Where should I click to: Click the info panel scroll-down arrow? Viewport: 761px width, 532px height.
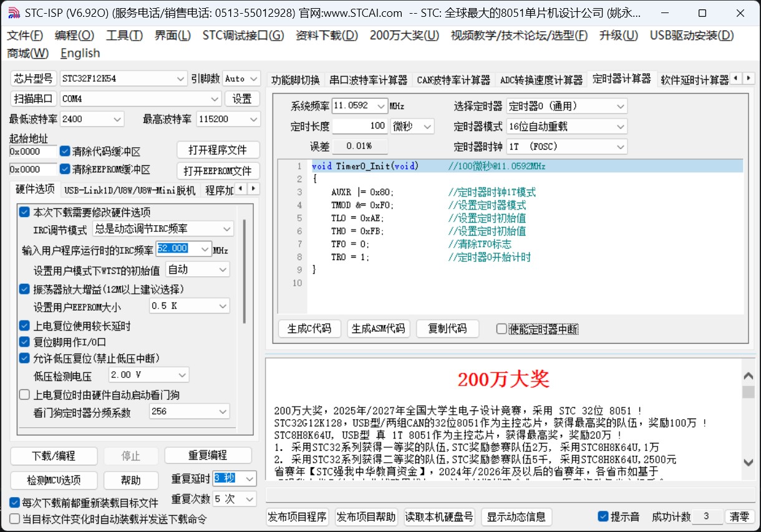(x=749, y=462)
